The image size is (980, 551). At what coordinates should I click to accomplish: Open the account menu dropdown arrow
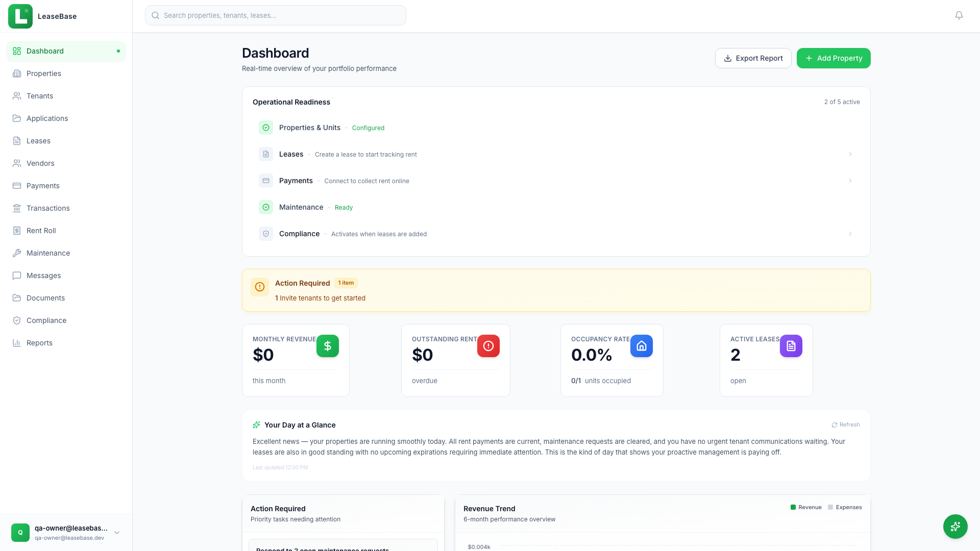(x=117, y=533)
